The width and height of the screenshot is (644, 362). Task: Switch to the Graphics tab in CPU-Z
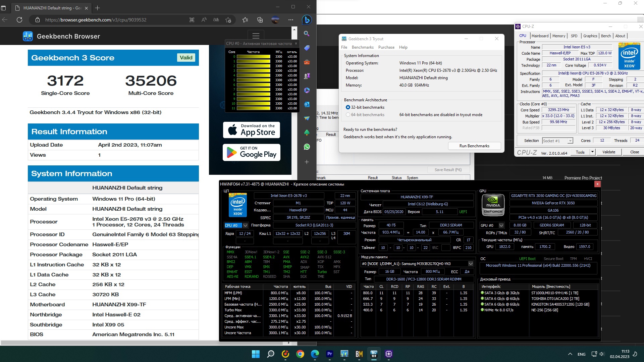coord(590,36)
